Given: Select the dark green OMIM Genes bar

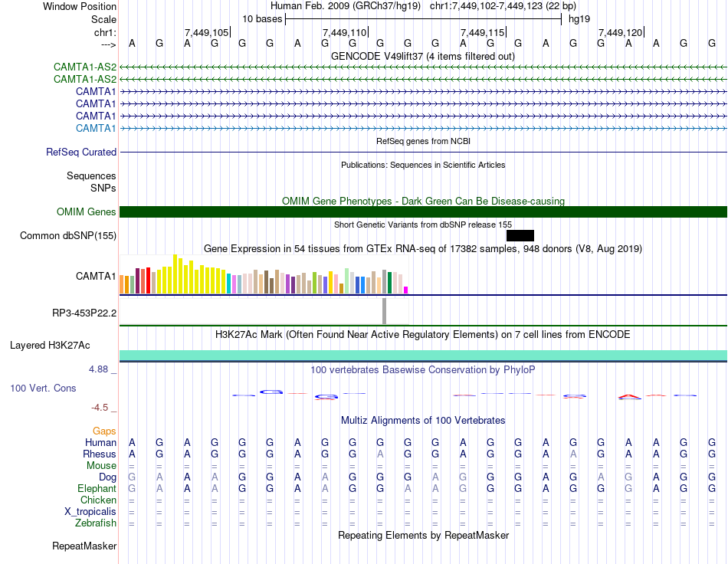Looking at the screenshot, I should (423, 212).
